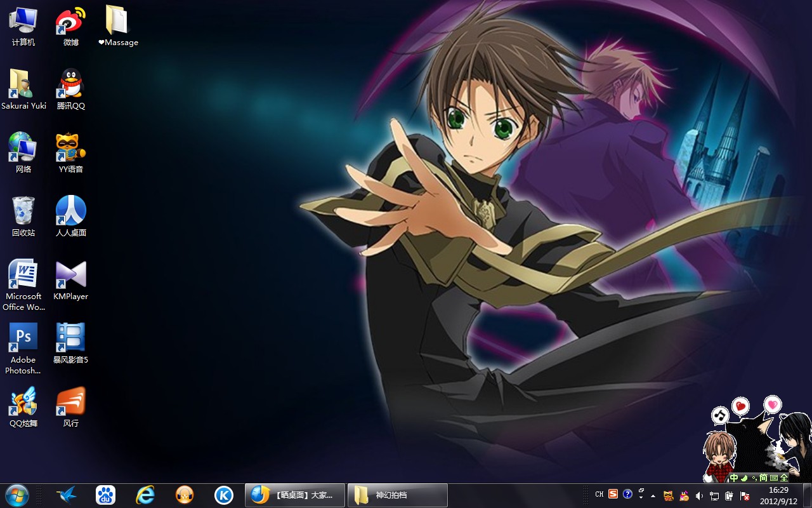
Task: Click the 全 button on the IME bar
Action: pyautogui.click(x=784, y=478)
